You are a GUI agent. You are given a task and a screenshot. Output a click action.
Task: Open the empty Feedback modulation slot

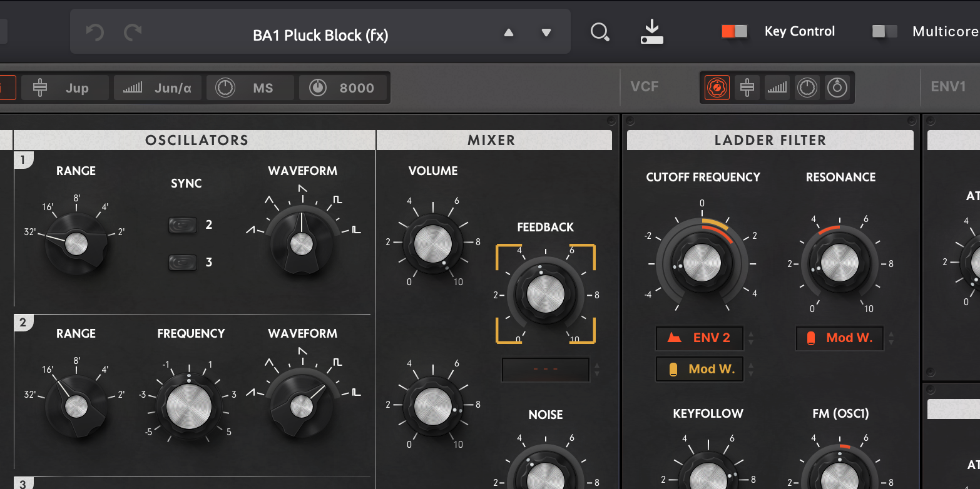[545, 370]
